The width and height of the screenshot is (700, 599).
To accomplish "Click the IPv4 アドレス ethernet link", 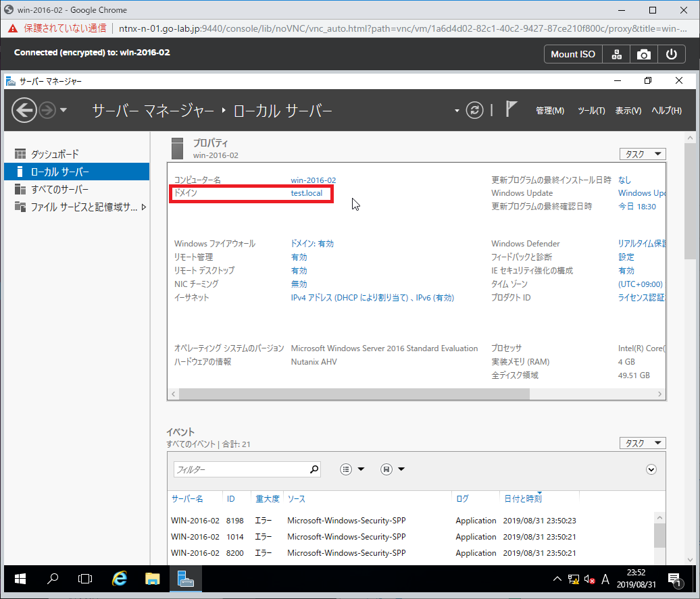I will [x=372, y=298].
